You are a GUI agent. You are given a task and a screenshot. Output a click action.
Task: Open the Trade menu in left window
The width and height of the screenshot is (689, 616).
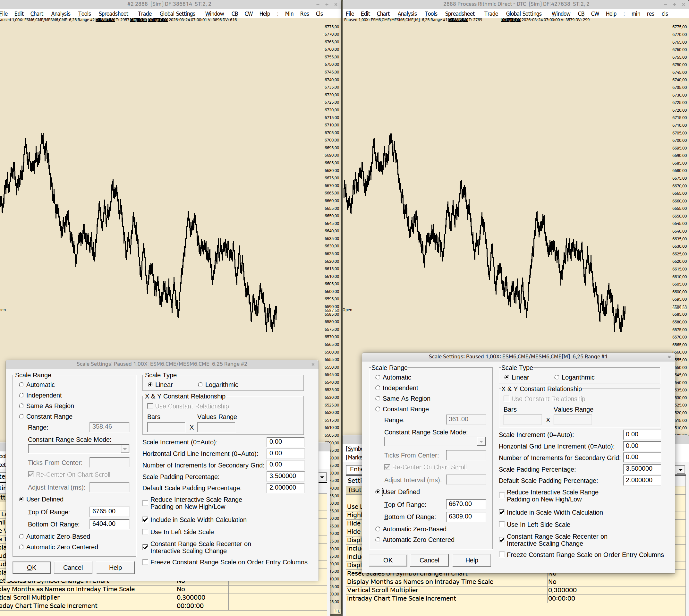(144, 13)
